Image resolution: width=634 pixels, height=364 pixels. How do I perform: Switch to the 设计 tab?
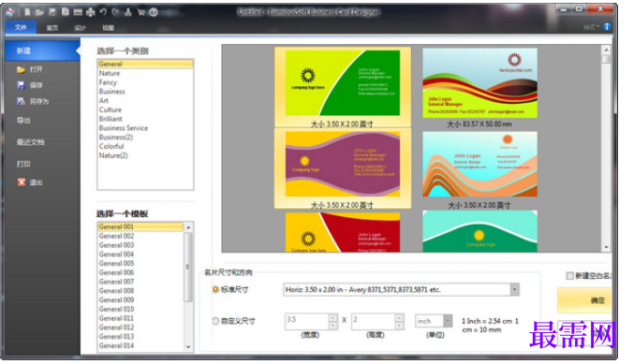tap(80, 28)
